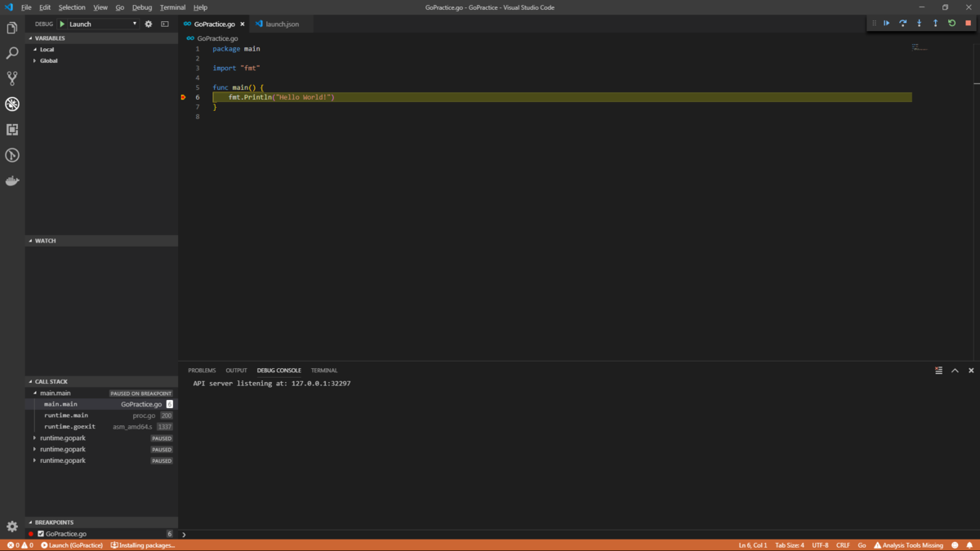
Task: Restart the debug session
Action: [x=952, y=23]
